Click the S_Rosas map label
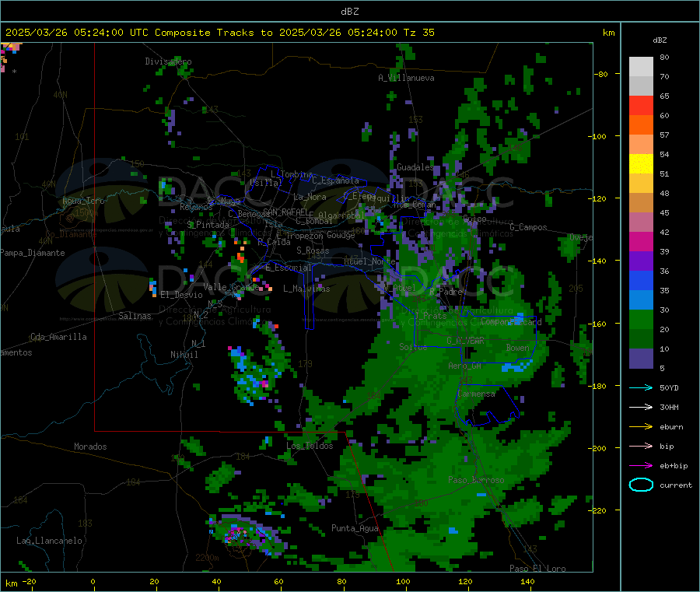Screen dimensions: 700x592 click(x=313, y=250)
